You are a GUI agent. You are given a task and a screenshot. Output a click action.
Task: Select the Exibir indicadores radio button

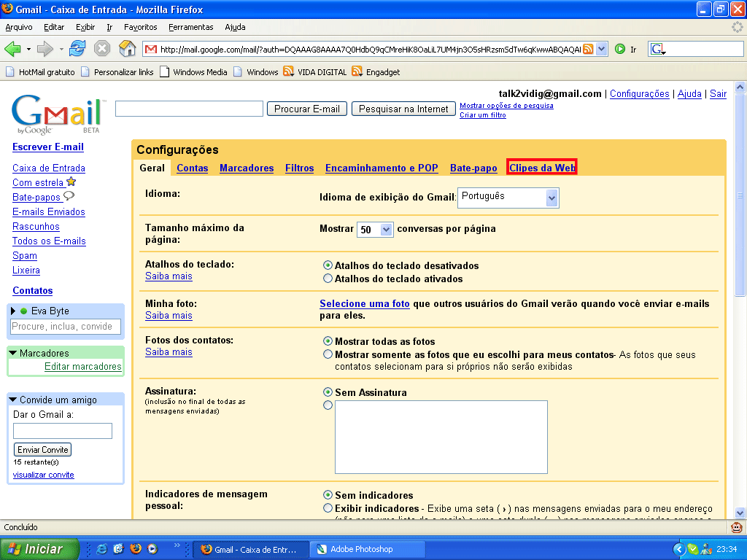click(x=328, y=508)
